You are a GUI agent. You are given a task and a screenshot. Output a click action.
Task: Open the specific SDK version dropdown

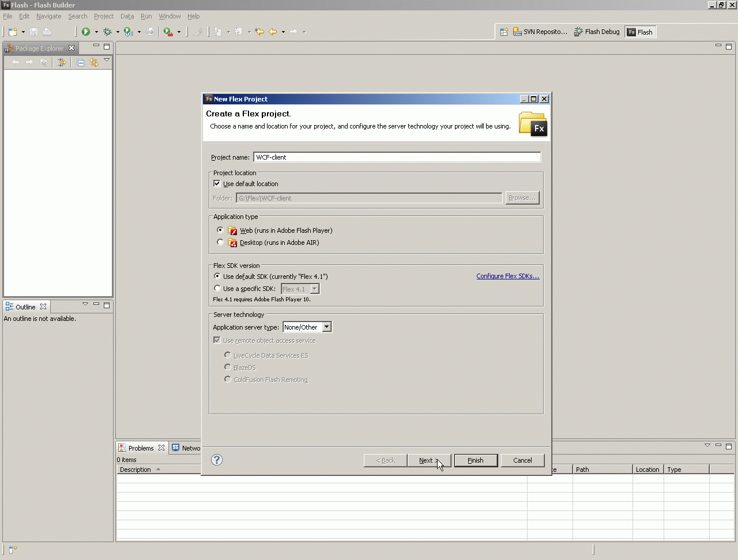tap(315, 289)
